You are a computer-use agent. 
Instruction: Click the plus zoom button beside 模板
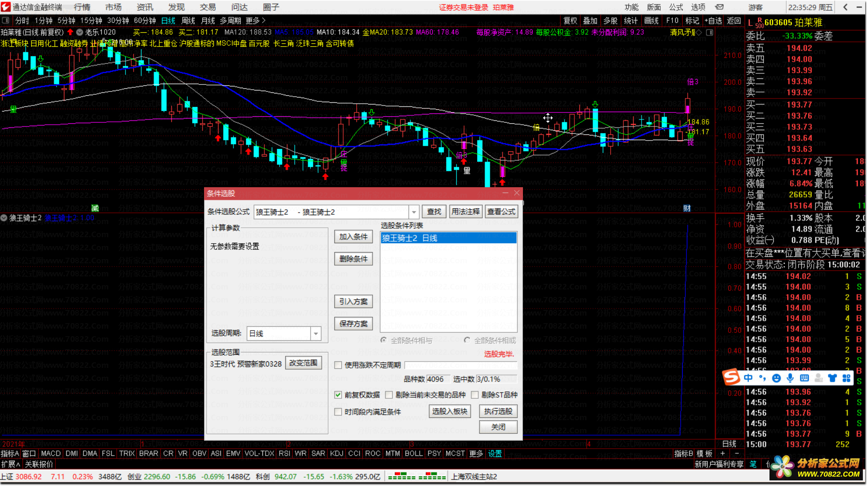723,453
